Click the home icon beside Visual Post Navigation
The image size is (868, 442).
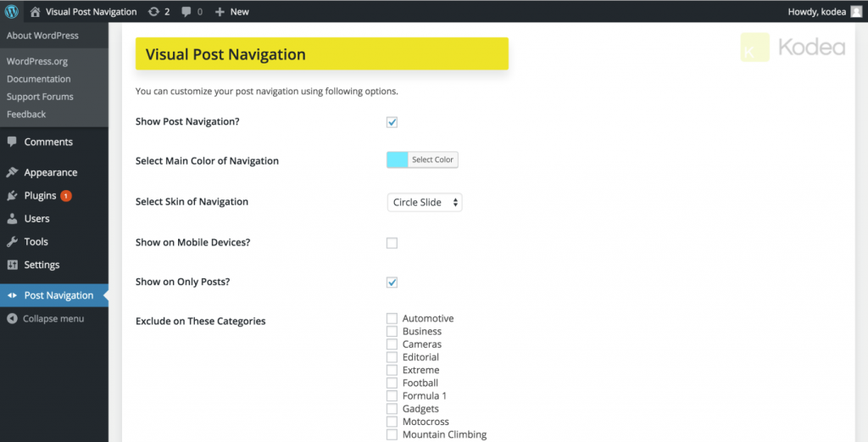[35, 12]
